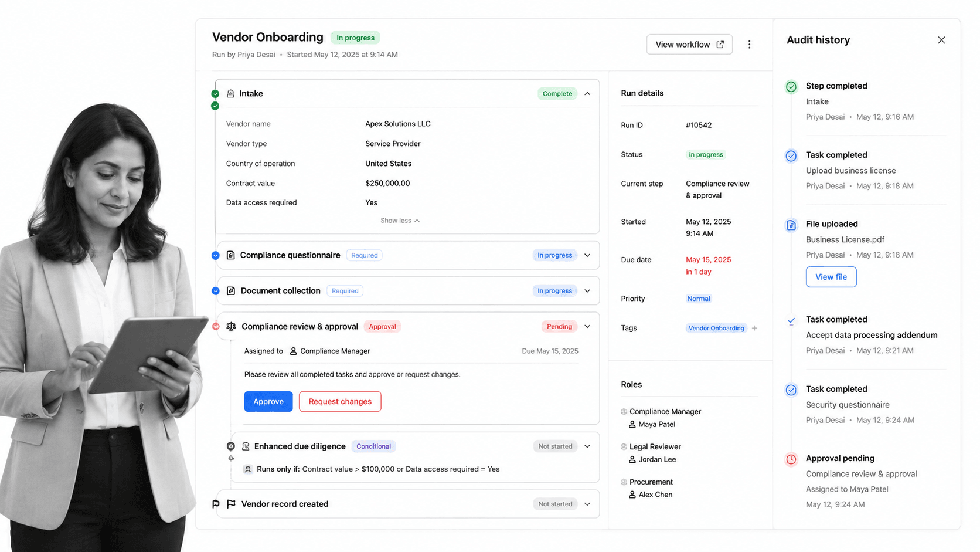Screen dimensions: 980x552
Task: Click the check icon for Accept data processing addendum
Action: (791, 321)
